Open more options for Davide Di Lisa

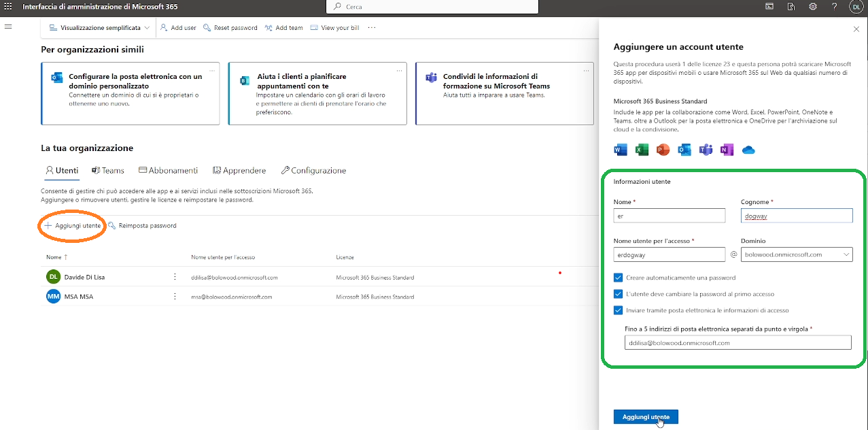[175, 277]
